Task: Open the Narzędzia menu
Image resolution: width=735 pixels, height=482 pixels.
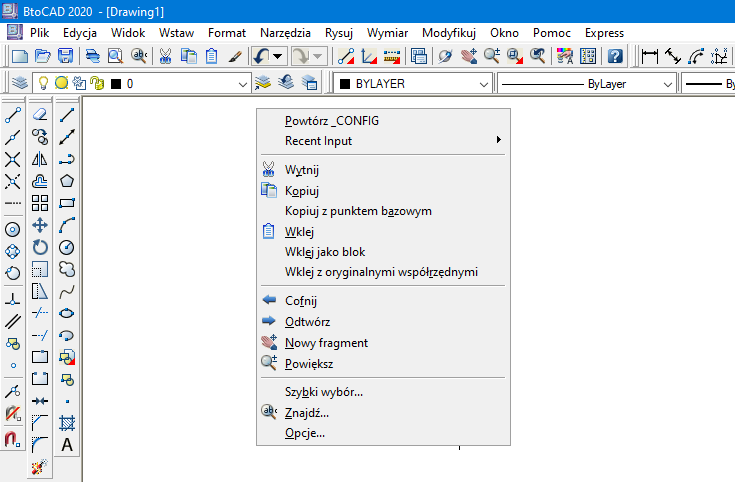Action: point(286,33)
